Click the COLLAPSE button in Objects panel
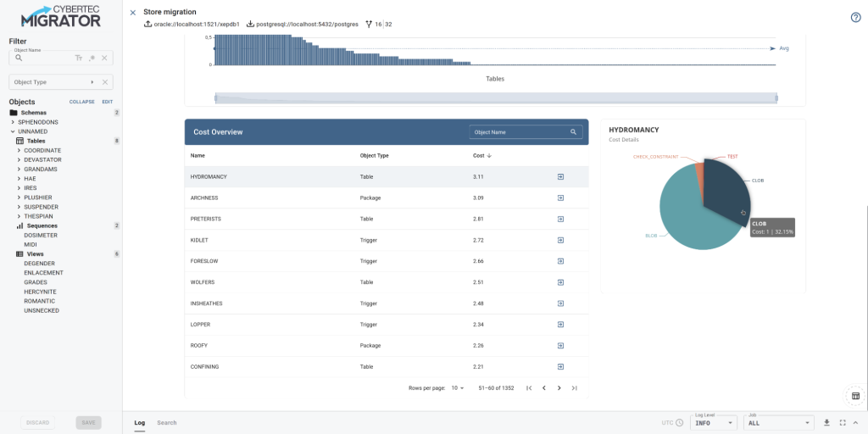This screenshot has width=868, height=434. click(x=81, y=102)
